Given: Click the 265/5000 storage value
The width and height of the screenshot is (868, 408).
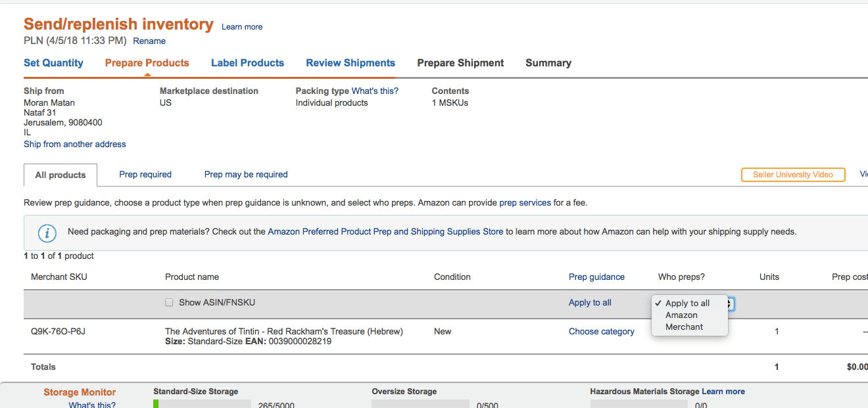Looking at the screenshot, I should click(x=276, y=405).
